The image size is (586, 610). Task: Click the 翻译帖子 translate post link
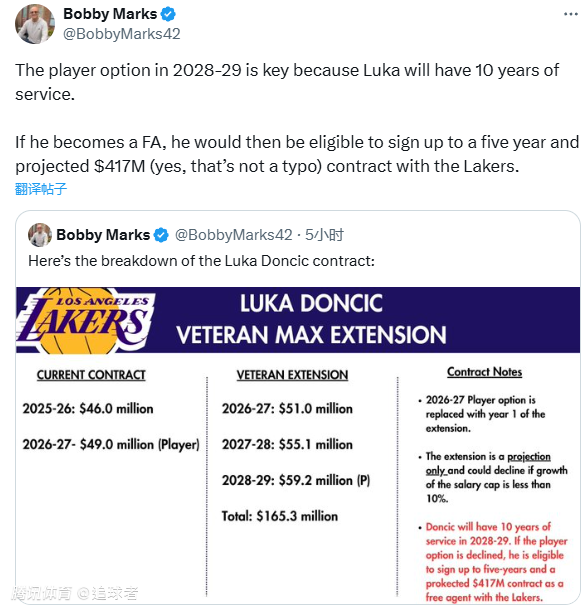(41, 189)
